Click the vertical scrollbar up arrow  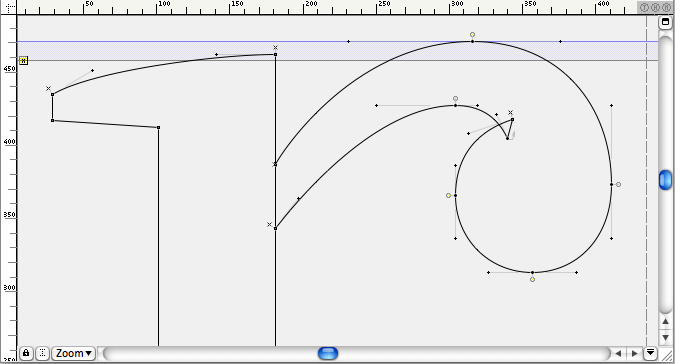click(x=666, y=321)
